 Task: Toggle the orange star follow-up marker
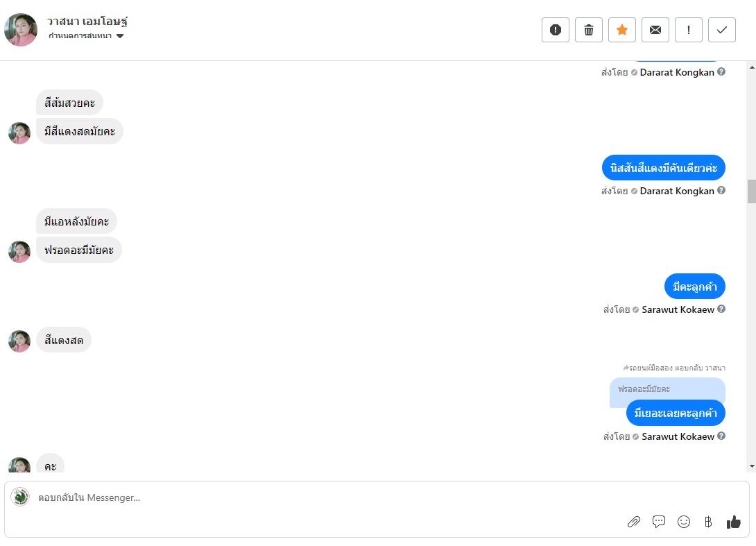coord(622,30)
